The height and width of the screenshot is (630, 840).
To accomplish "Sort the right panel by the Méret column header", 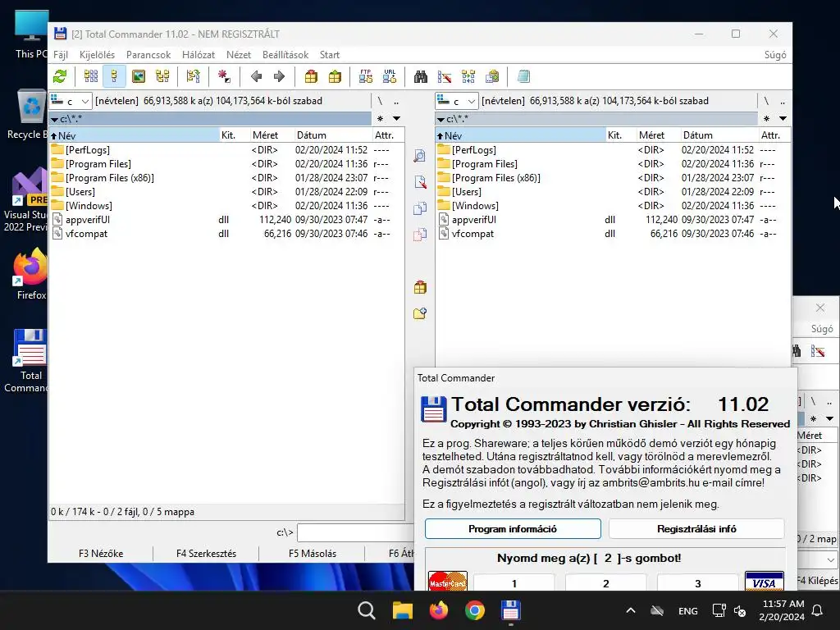I will click(658, 135).
